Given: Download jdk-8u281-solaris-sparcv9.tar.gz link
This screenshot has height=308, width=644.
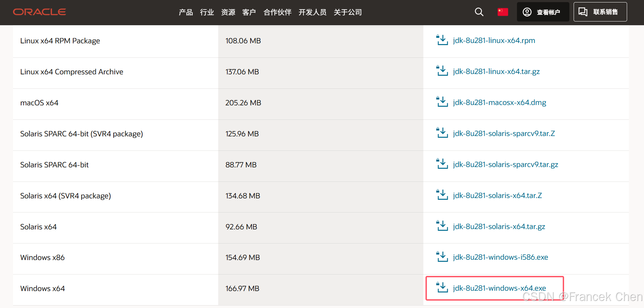Looking at the screenshot, I should coord(505,165).
